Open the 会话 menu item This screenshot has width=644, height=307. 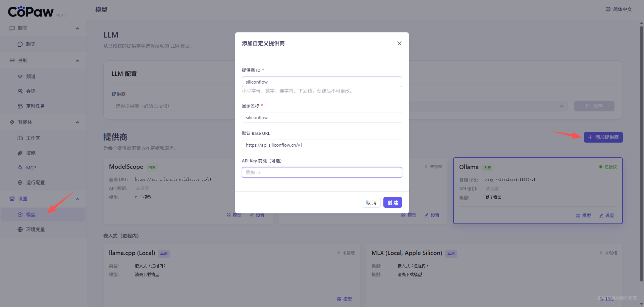point(43,91)
